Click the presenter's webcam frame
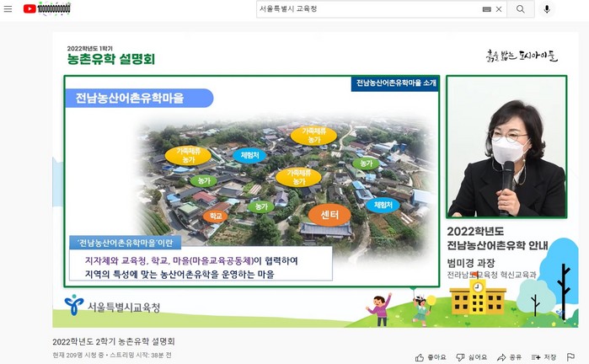Screen dimensions: 589x364 pyautogui.click(x=506, y=147)
